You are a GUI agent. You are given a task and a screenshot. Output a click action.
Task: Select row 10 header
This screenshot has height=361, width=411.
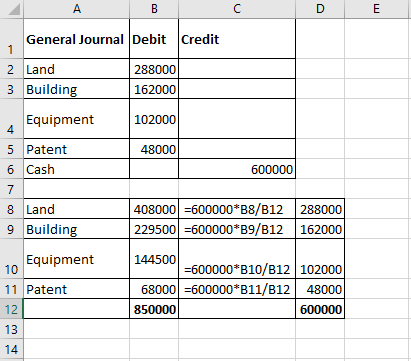[x=12, y=259]
